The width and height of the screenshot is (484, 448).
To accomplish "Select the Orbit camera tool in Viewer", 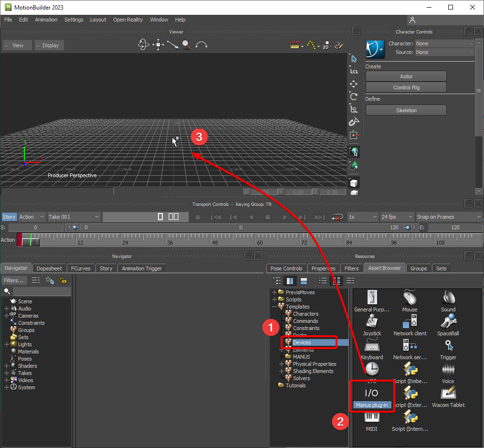I will point(143,45).
